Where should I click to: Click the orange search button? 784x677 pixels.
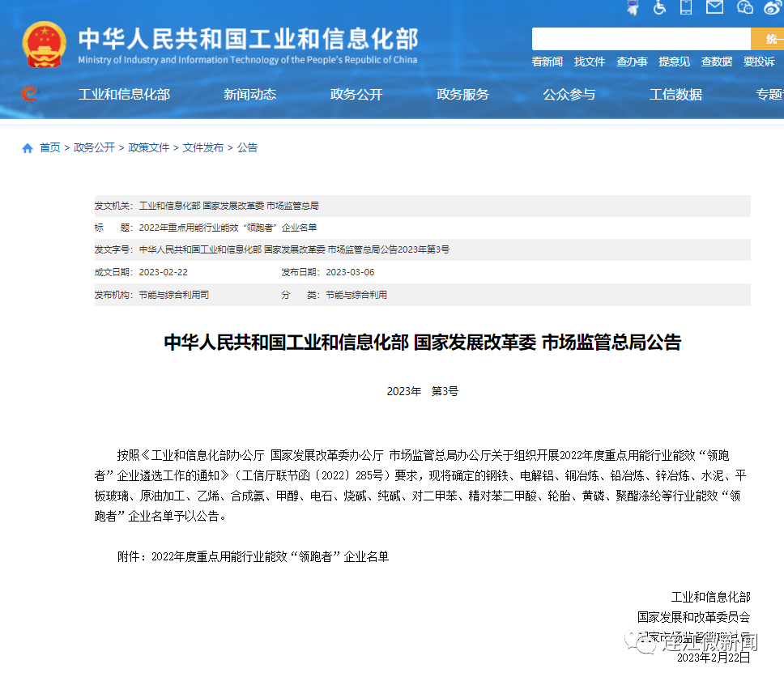point(768,39)
